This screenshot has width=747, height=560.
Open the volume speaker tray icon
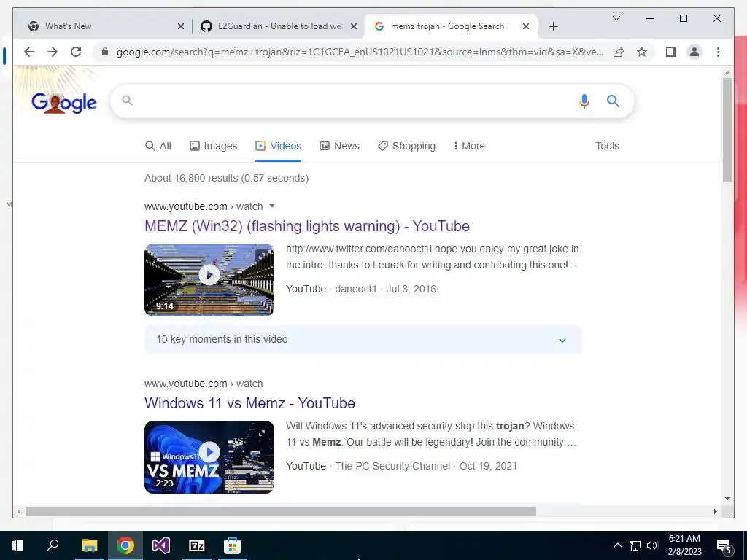(x=652, y=545)
